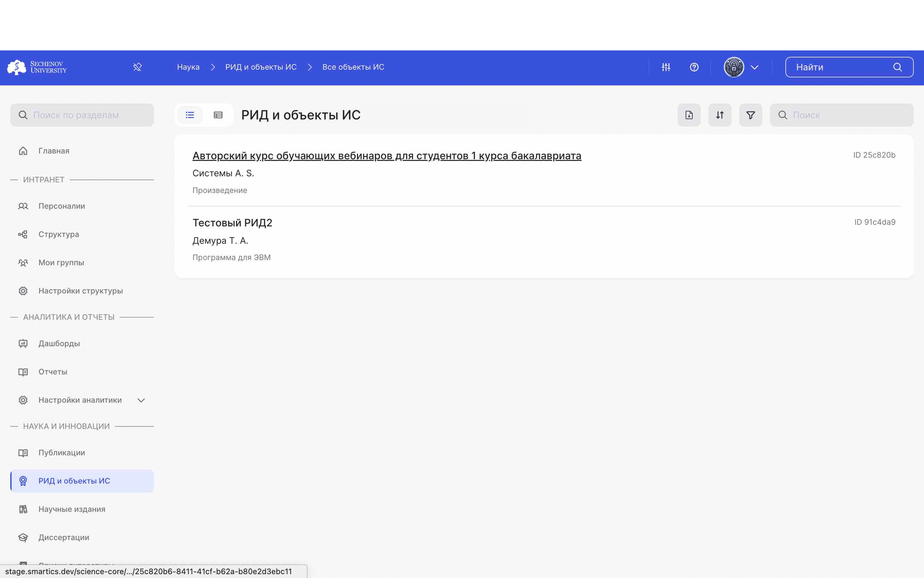
Task: Click ID 91c4da9 text
Action: (x=875, y=222)
